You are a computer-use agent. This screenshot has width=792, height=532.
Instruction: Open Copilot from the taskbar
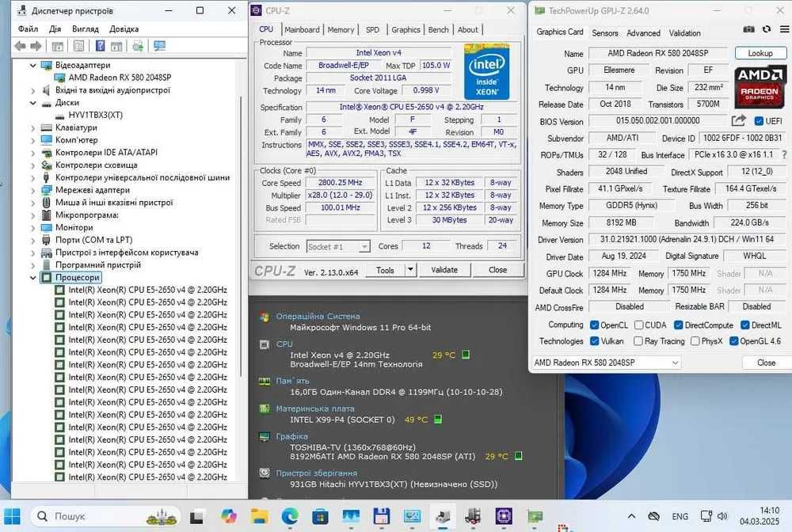tap(229, 516)
